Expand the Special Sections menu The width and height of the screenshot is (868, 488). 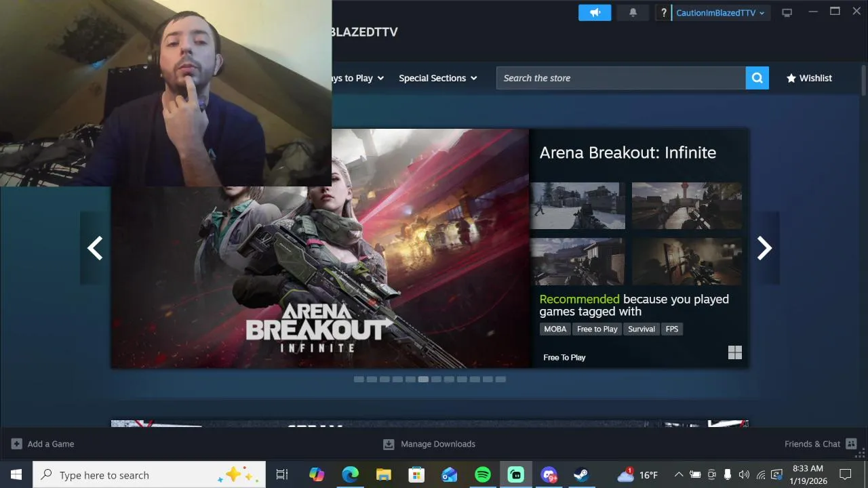coord(438,78)
